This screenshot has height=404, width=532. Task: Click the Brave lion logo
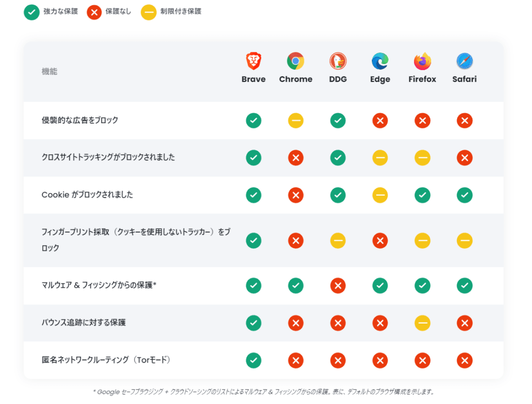pos(254,61)
